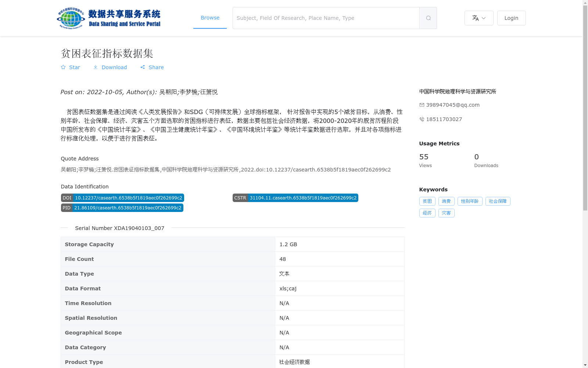
Task: Click the email address 398947045@qq.com
Action: point(453,105)
